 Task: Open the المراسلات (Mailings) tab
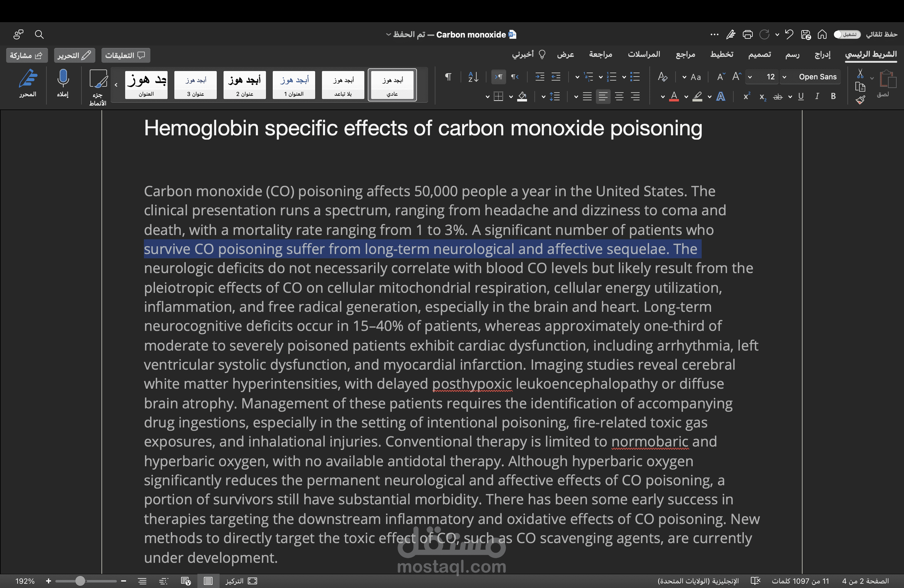(x=644, y=55)
